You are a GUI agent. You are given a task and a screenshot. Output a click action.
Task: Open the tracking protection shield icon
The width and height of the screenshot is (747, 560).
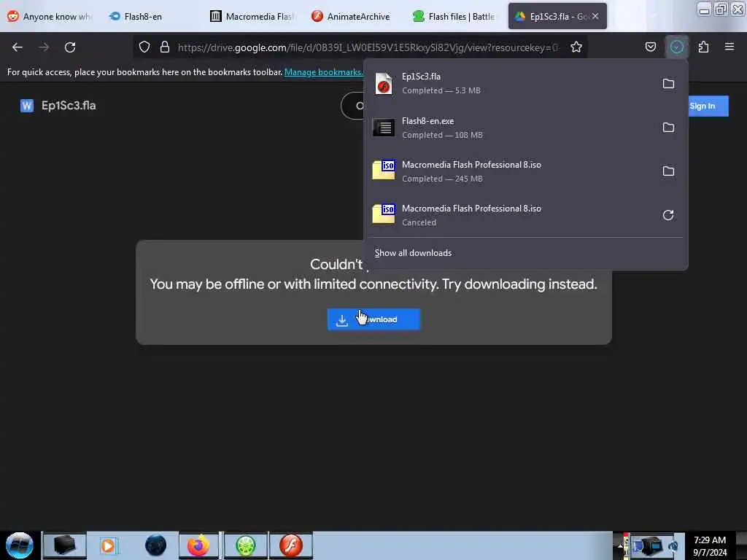click(x=144, y=47)
